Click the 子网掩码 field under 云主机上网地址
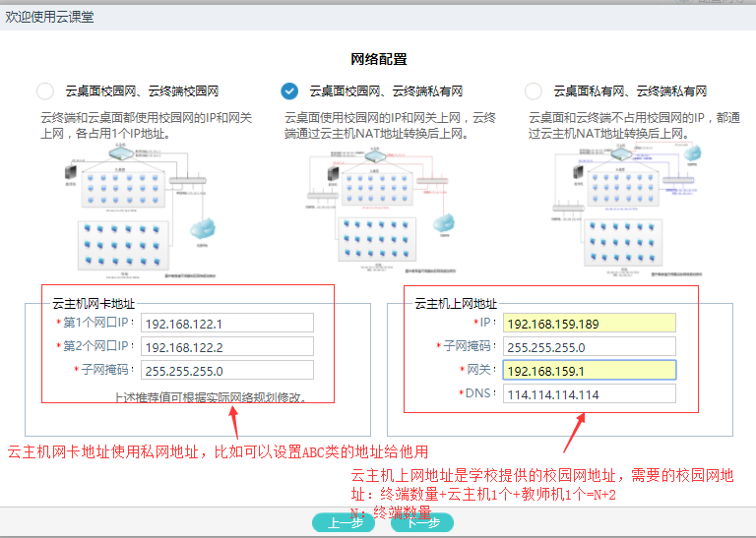Screen dimensions: 756x538 (x=589, y=347)
